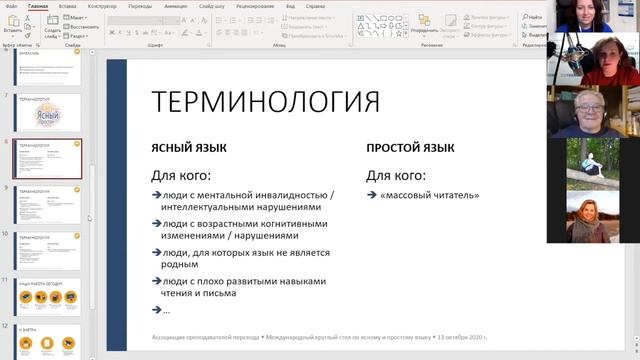Switch to the Анимация tab
The image size is (640, 360).
pos(176,6)
